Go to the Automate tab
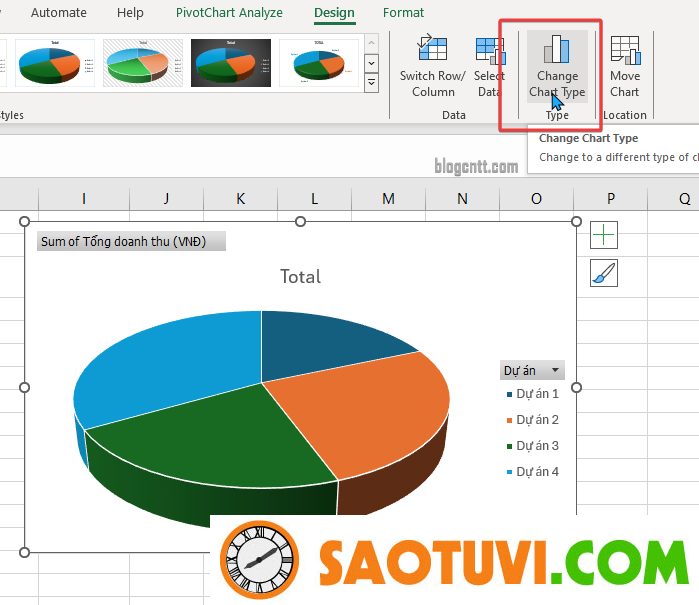This screenshot has width=699, height=605. pos(59,13)
